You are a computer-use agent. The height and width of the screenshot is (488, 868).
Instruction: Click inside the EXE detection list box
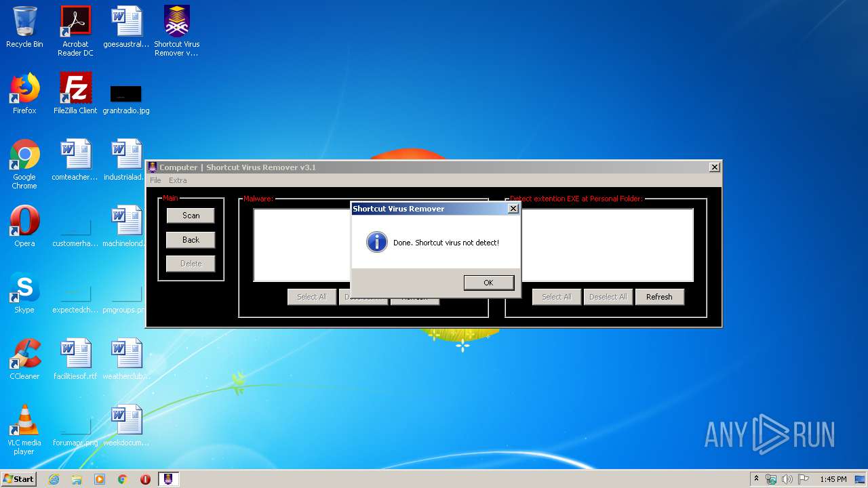click(607, 245)
